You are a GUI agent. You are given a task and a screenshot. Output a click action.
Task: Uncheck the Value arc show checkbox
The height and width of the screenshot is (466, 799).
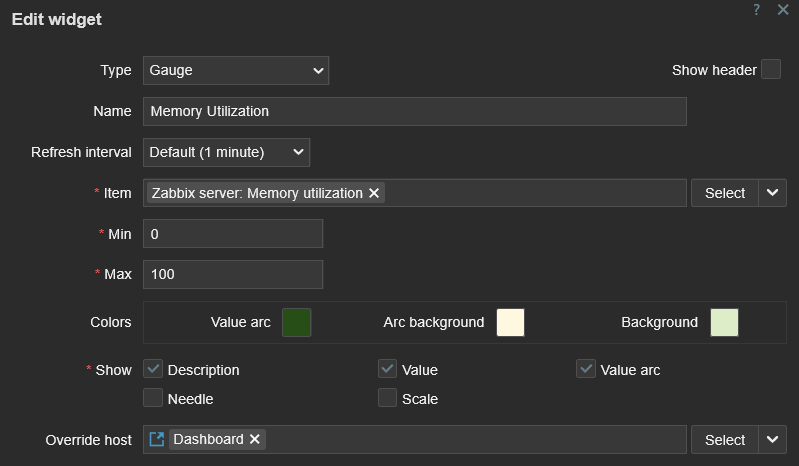pyautogui.click(x=586, y=369)
